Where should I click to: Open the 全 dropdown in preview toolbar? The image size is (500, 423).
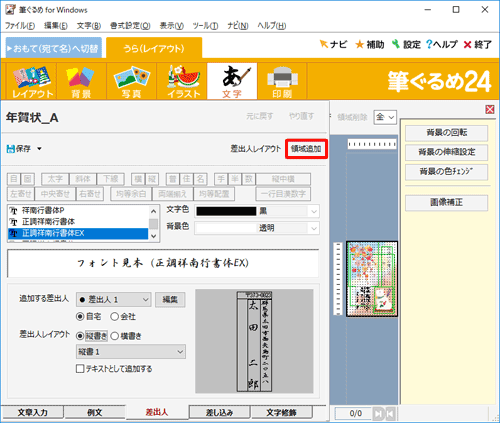(385, 117)
